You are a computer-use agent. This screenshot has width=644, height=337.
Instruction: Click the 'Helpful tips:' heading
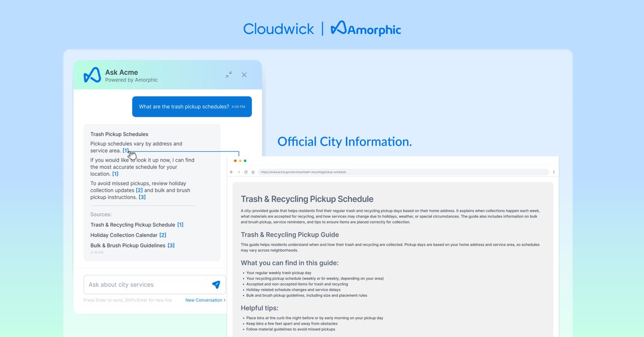(x=260, y=308)
